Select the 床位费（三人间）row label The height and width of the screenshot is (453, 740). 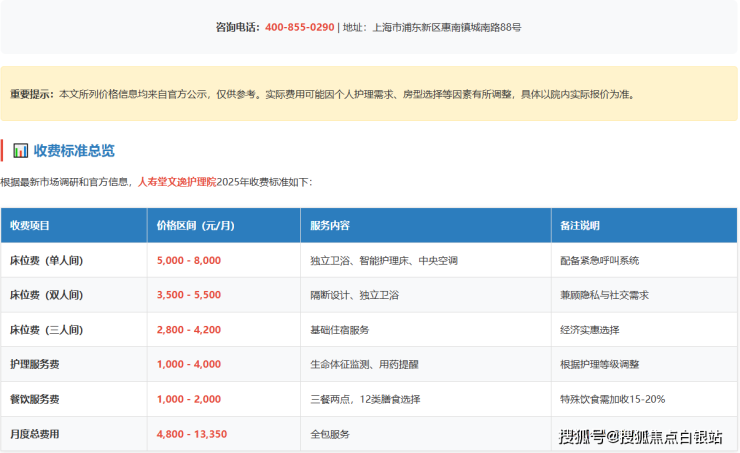(46, 330)
